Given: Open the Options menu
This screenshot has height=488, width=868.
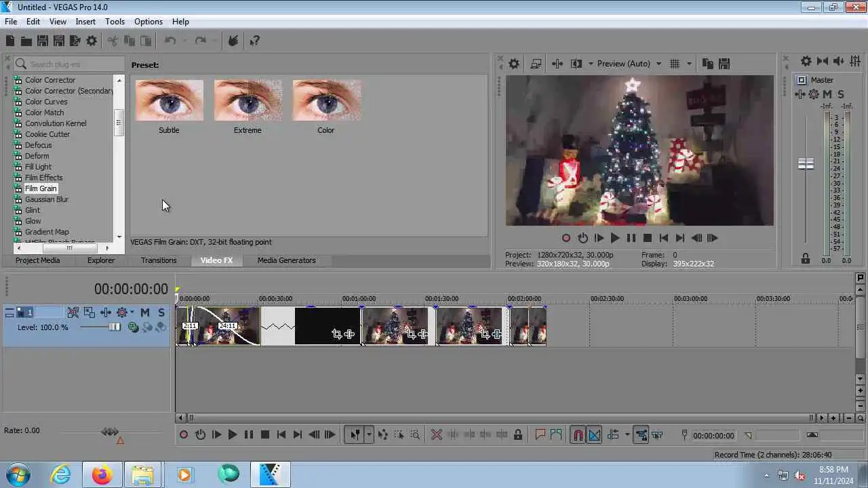Looking at the screenshot, I should pyautogui.click(x=148, y=22).
